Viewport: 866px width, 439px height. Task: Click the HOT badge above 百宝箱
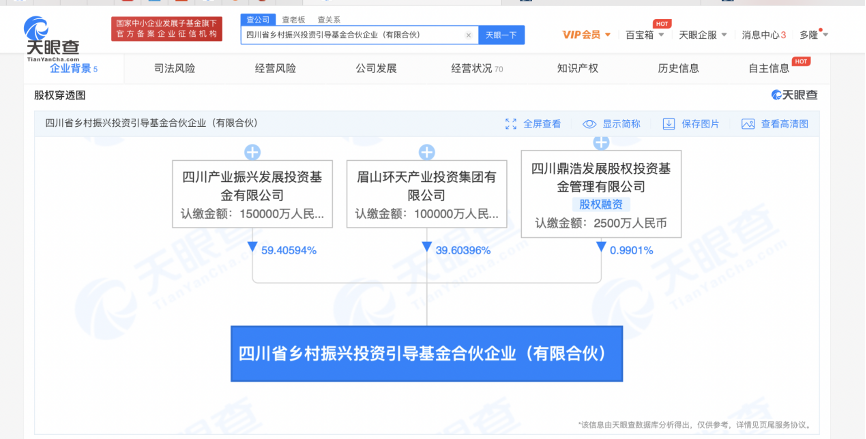click(x=662, y=24)
